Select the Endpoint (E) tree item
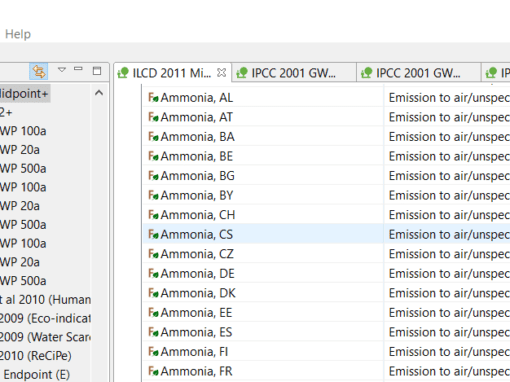510x382 pixels. 36,375
